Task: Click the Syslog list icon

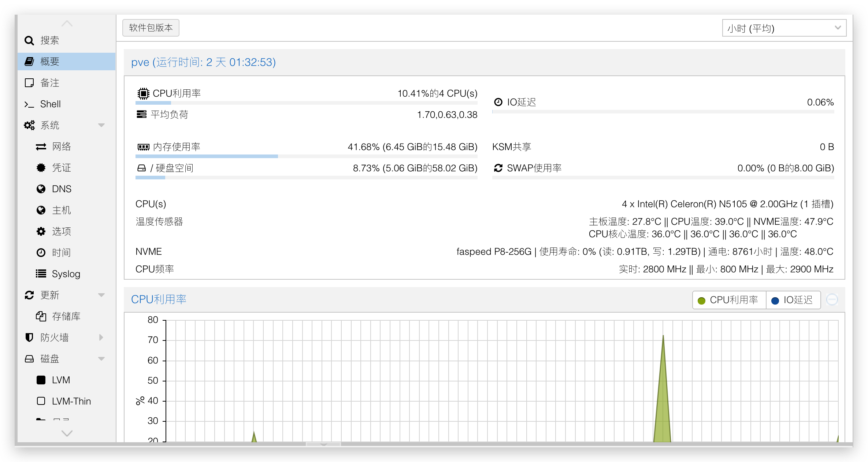Action: pyautogui.click(x=41, y=274)
